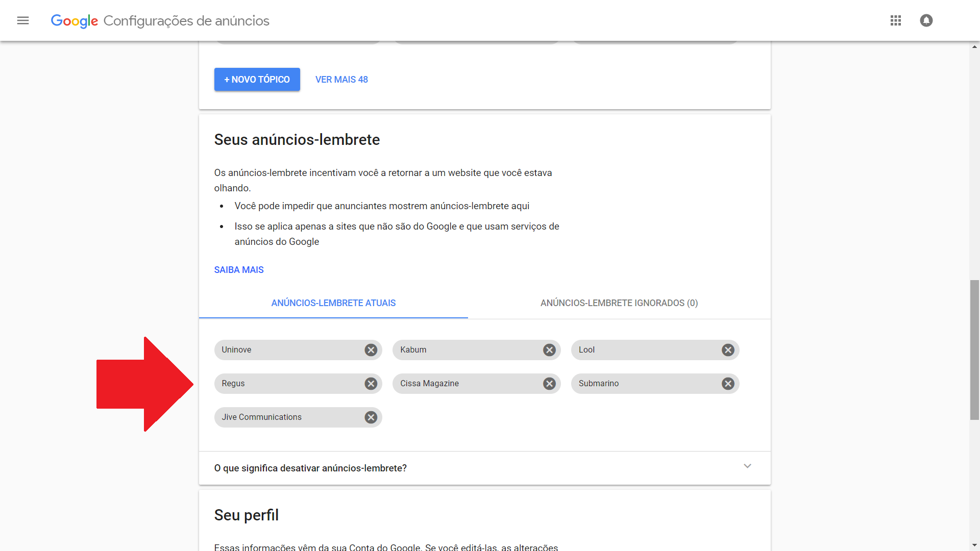Click the Configurações de anúncios title
Viewport: 980px width, 551px height.
(x=186, y=21)
